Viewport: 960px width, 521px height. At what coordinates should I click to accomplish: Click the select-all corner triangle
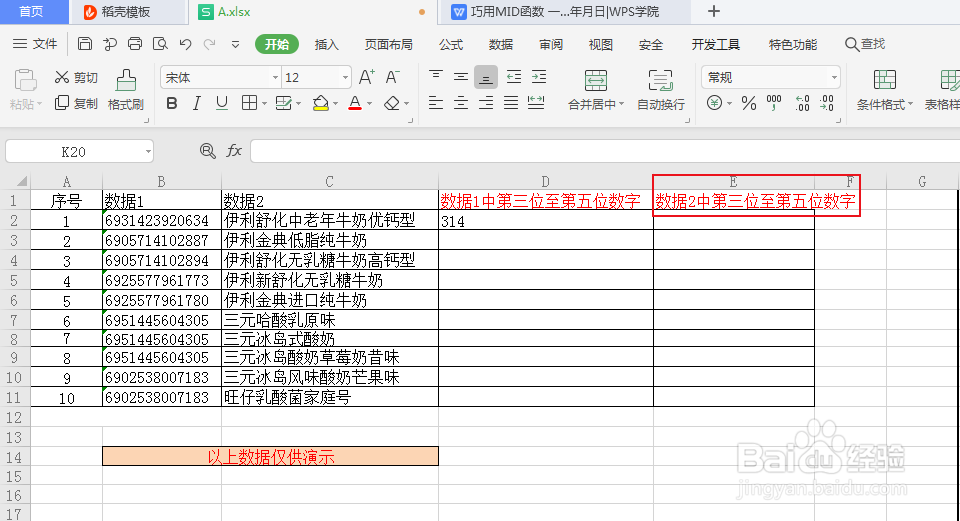(21, 181)
